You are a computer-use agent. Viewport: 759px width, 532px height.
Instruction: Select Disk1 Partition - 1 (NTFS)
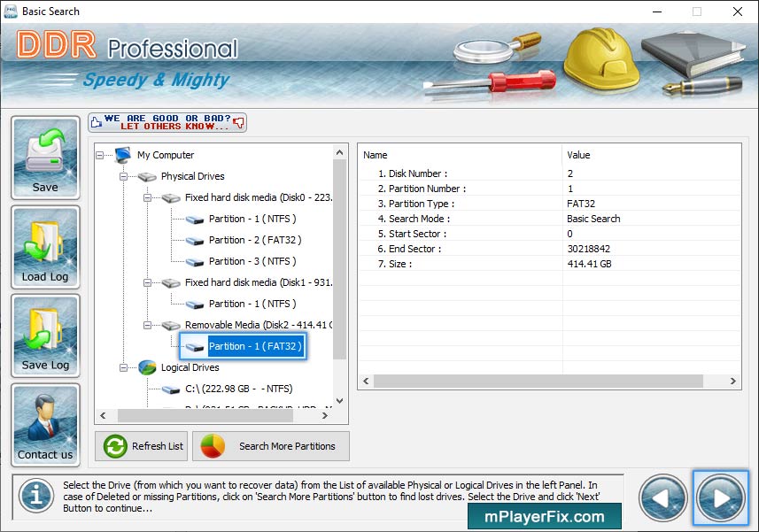(252, 305)
